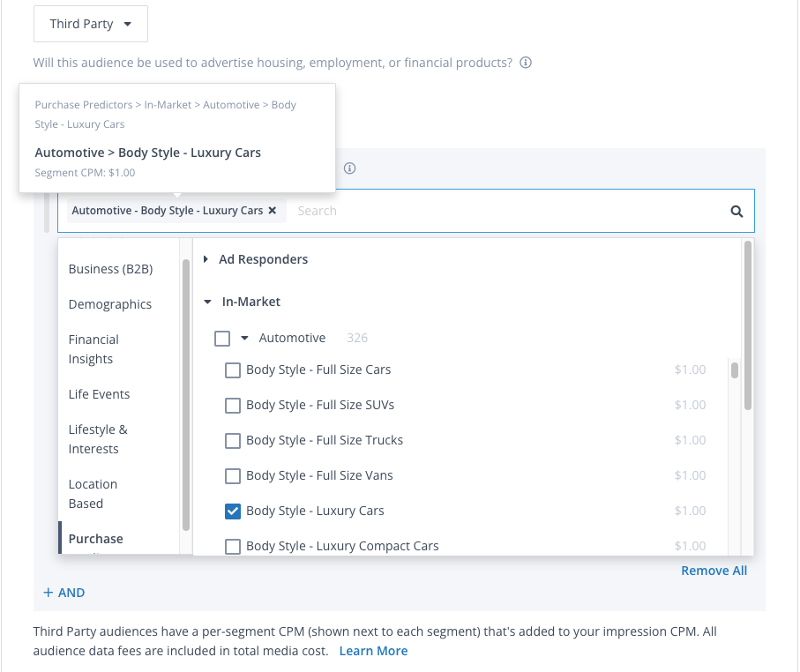Viewport: 800px width, 672px height.
Task: Uncheck Body Style - Luxury Cars
Action: pyautogui.click(x=233, y=511)
